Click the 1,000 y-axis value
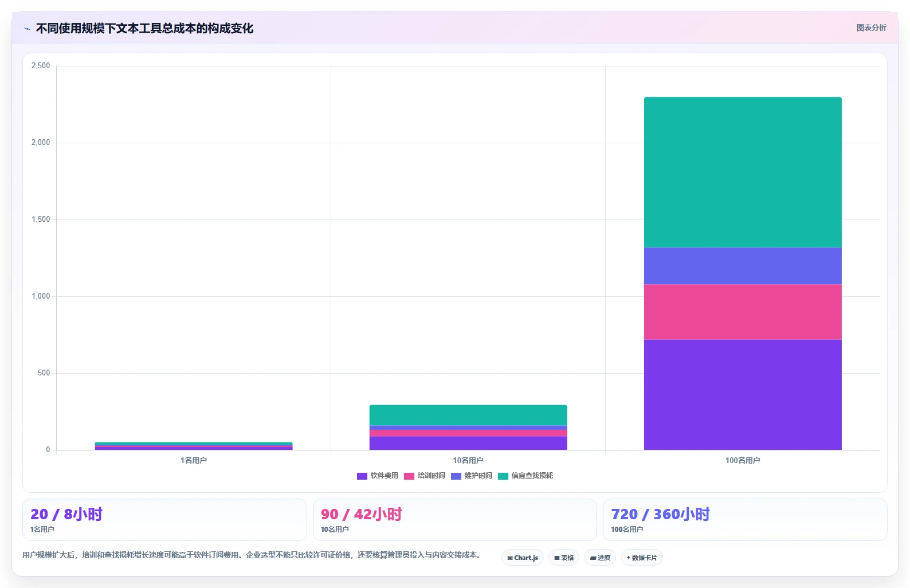910x588 pixels. point(41,296)
